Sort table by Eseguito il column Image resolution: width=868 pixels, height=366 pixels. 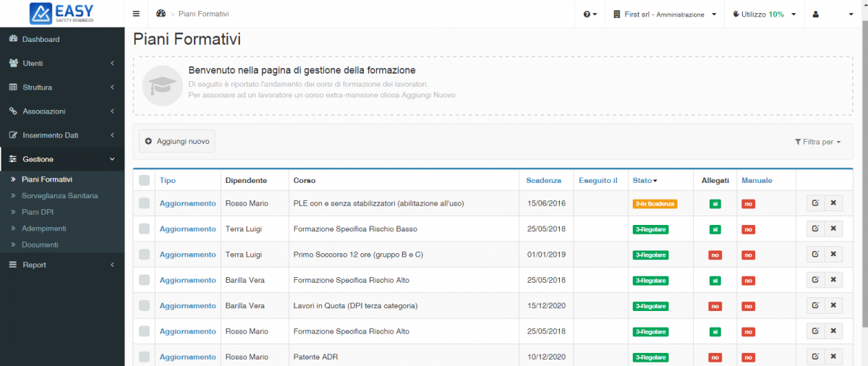pos(598,180)
